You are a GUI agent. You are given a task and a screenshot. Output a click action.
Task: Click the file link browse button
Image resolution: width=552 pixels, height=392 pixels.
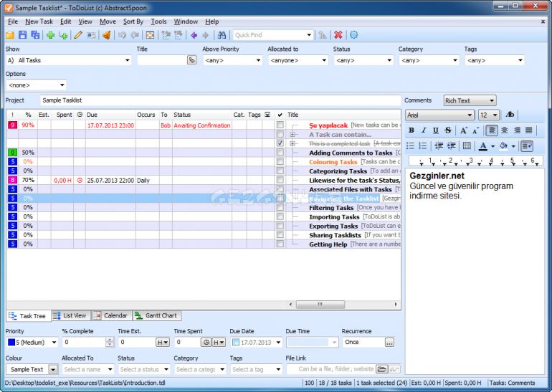click(381, 369)
